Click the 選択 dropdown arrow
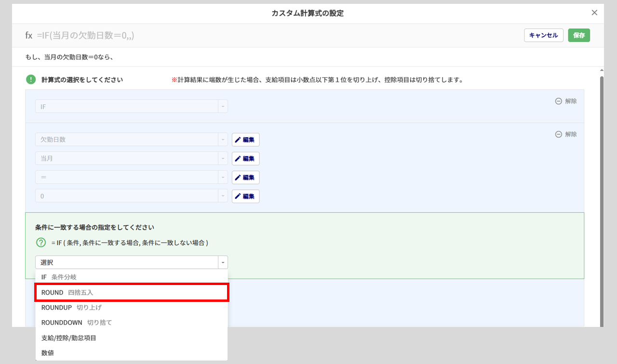Image resolution: width=617 pixels, height=364 pixels. pos(223,262)
